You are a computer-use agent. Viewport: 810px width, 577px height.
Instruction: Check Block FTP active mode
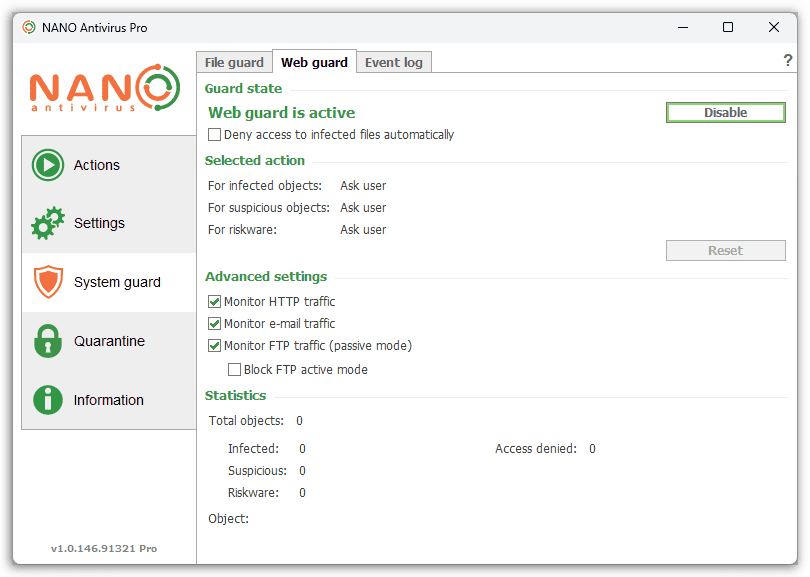(x=235, y=370)
